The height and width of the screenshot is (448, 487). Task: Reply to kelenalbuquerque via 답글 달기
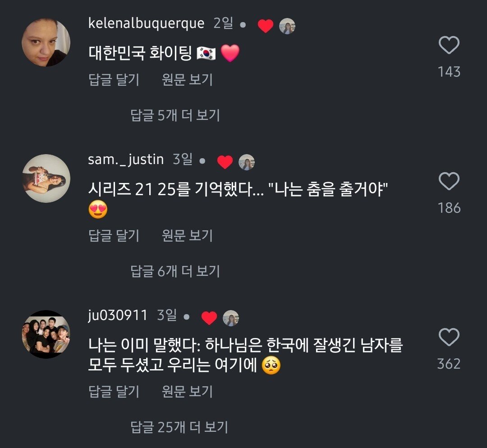click(x=114, y=80)
